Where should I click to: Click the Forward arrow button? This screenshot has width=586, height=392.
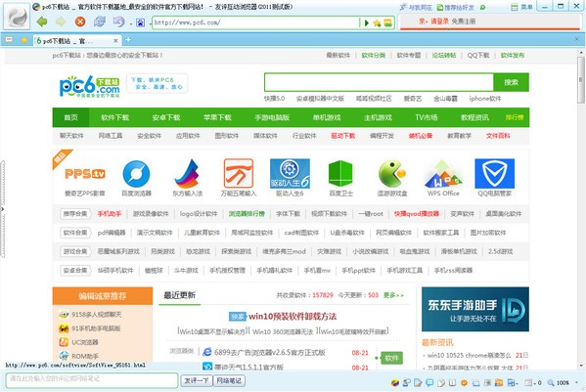[61, 22]
